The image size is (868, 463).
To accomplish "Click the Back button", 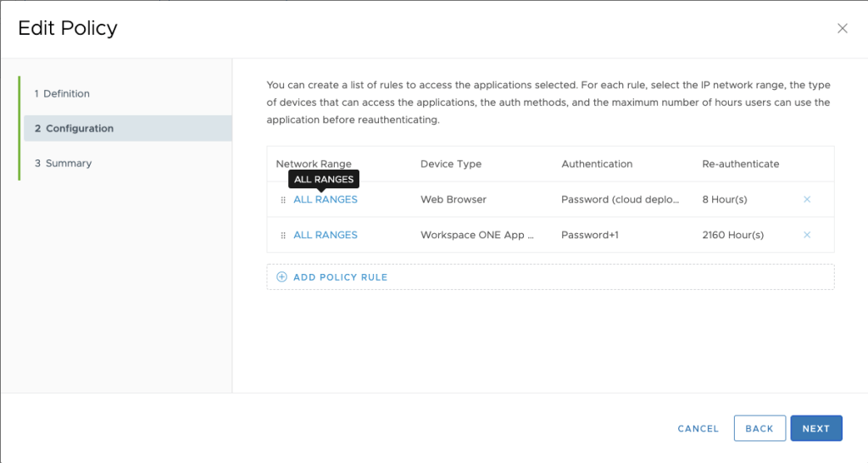I will (x=759, y=428).
